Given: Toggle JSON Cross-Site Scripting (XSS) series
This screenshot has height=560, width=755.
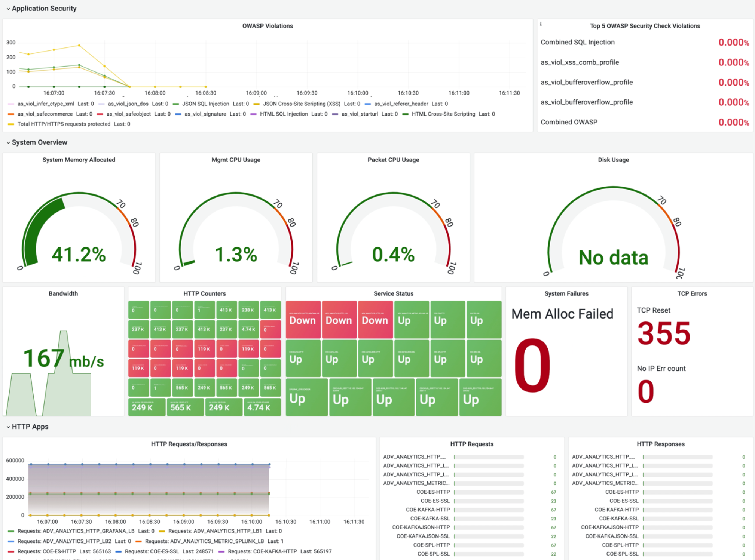Looking at the screenshot, I should tap(302, 104).
